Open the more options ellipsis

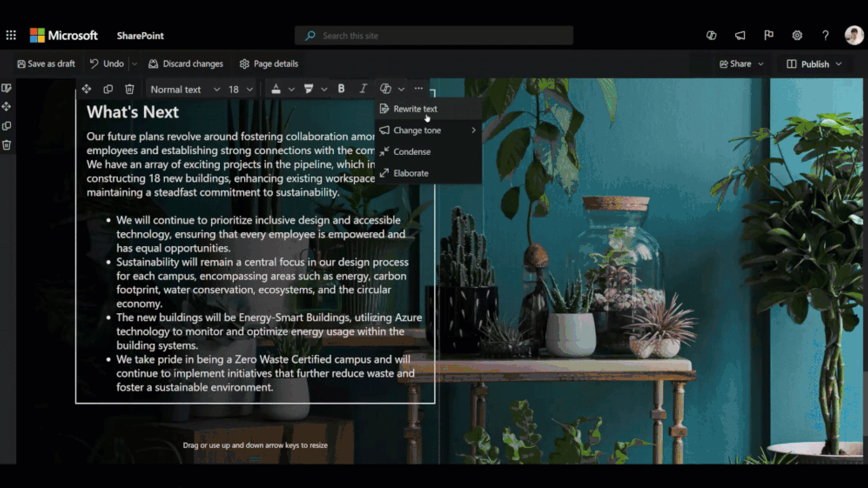click(x=418, y=89)
